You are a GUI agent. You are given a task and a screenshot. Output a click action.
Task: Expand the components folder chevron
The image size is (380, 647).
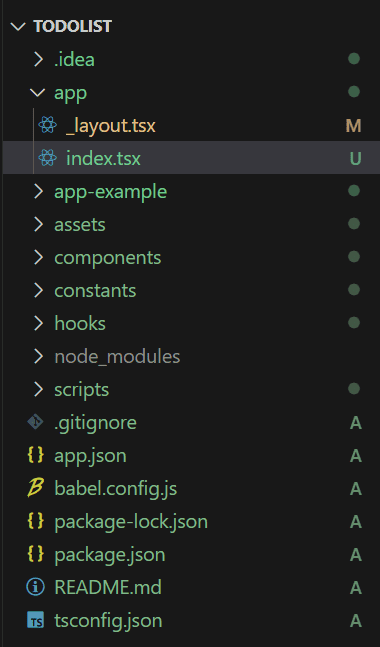pos(38,257)
